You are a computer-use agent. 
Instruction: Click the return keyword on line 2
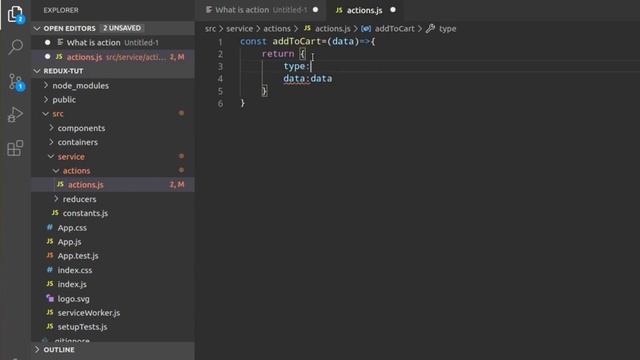pos(278,54)
